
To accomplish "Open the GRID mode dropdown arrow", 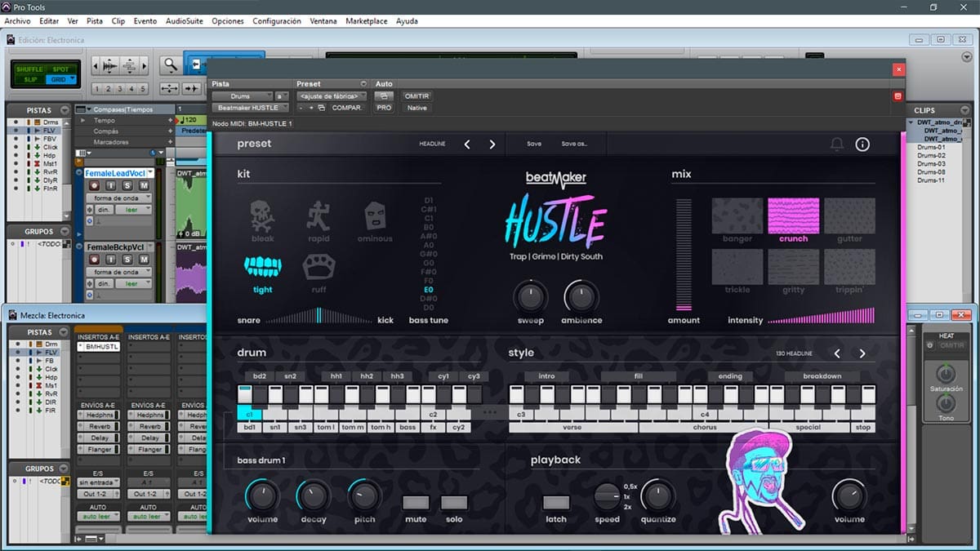I will 72,79.
